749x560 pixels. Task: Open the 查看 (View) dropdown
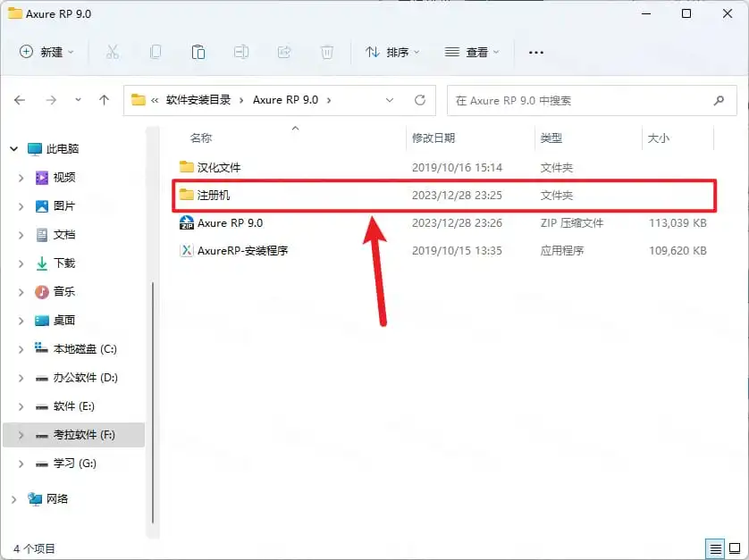pos(471,52)
